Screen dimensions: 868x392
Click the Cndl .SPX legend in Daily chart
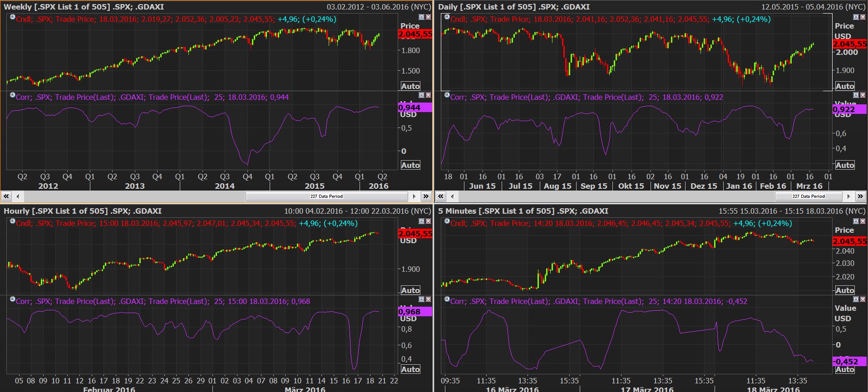(x=611, y=19)
